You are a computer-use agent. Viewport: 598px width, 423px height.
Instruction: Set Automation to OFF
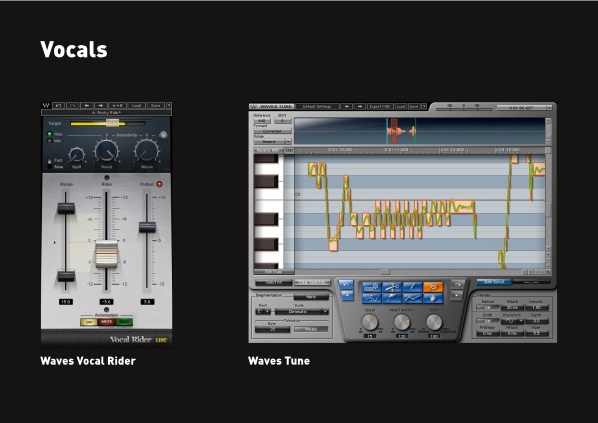click(x=89, y=322)
